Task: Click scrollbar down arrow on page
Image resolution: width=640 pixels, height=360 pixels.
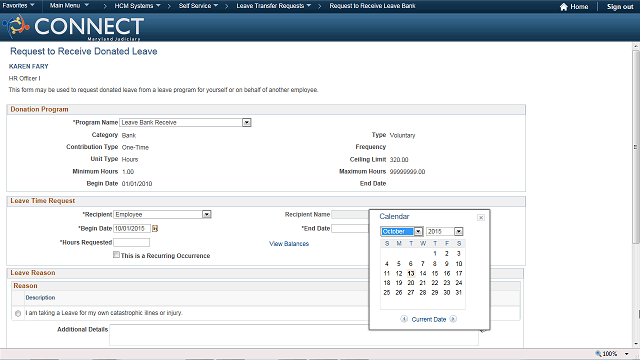Action: pyautogui.click(x=636, y=344)
